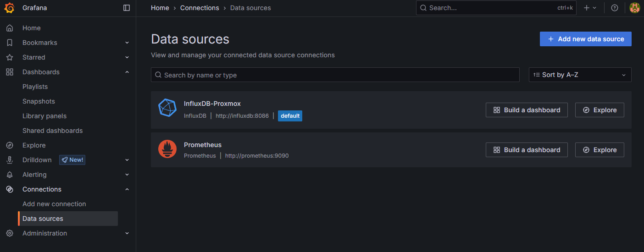This screenshot has height=252, width=644.
Task: Open Starred label in the sidebar
Action: coord(34,57)
